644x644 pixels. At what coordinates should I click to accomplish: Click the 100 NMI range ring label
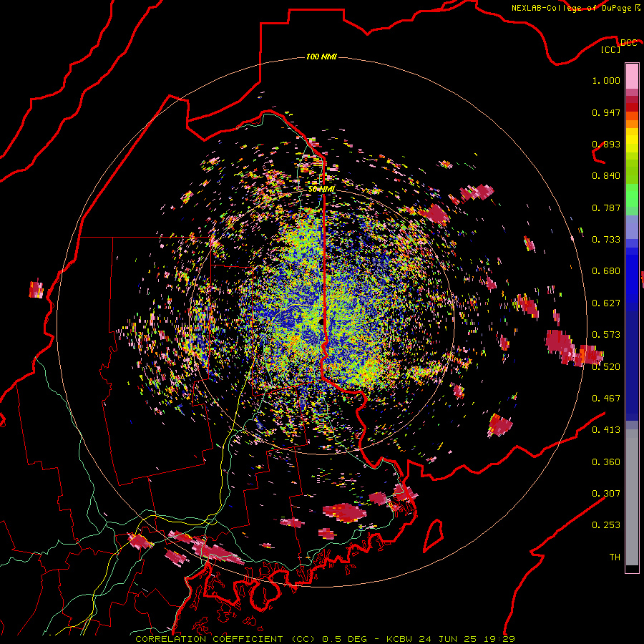coord(321,57)
